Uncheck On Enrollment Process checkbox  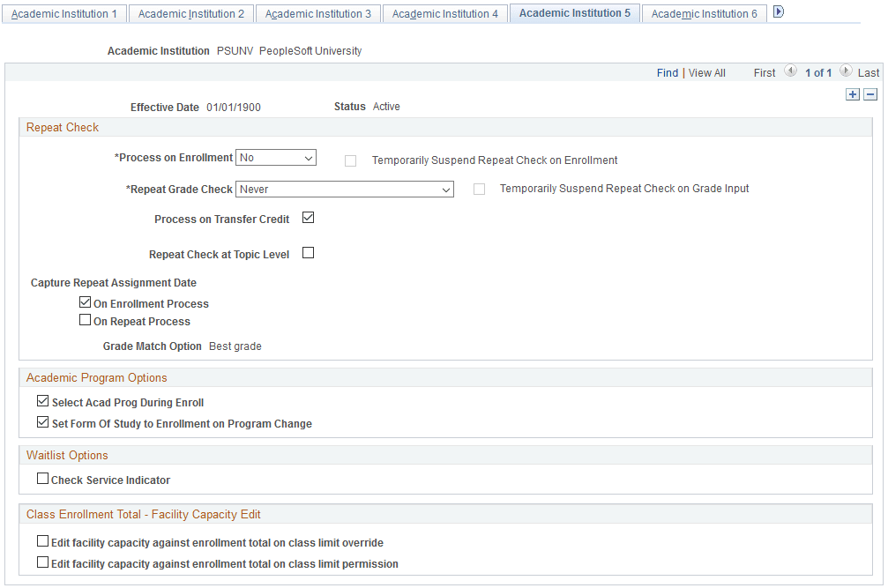coord(85,302)
